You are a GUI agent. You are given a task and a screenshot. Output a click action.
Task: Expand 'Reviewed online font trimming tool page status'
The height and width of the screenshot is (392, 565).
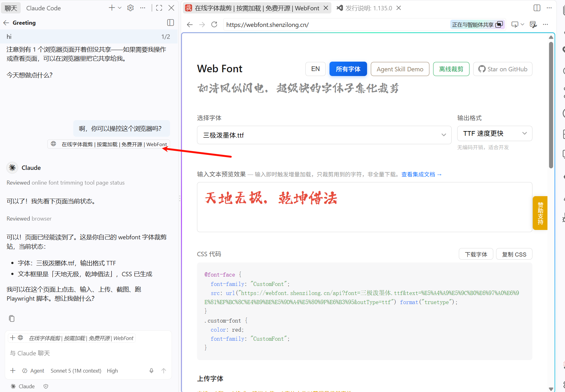65,182
